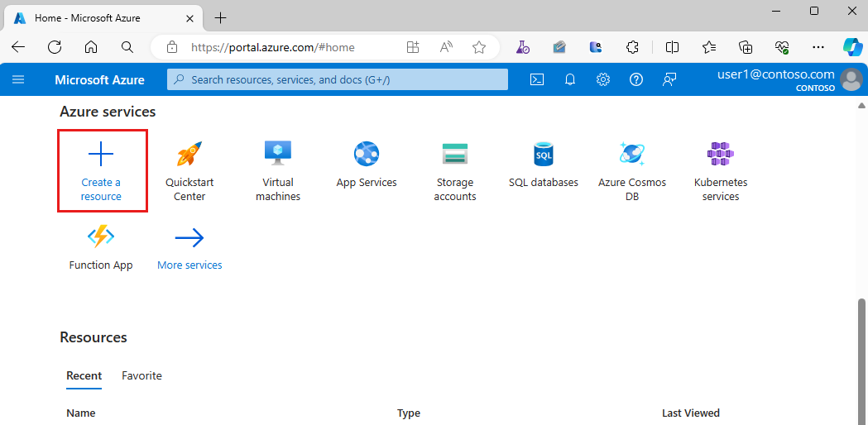Open the feedback icon in header
Image resolution: width=868 pixels, height=425 pixels.
point(669,79)
